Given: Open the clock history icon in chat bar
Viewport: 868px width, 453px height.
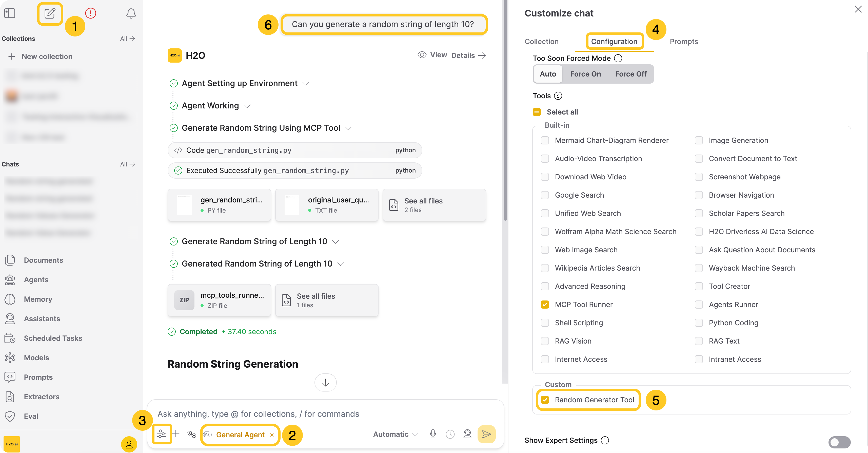Looking at the screenshot, I should click(450, 434).
